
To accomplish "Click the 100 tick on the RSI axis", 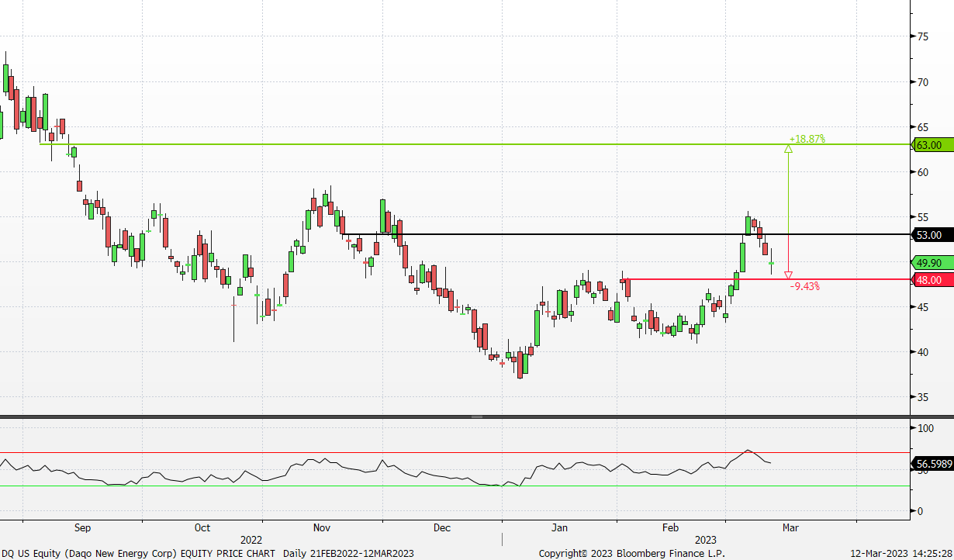I will [925, 428].
